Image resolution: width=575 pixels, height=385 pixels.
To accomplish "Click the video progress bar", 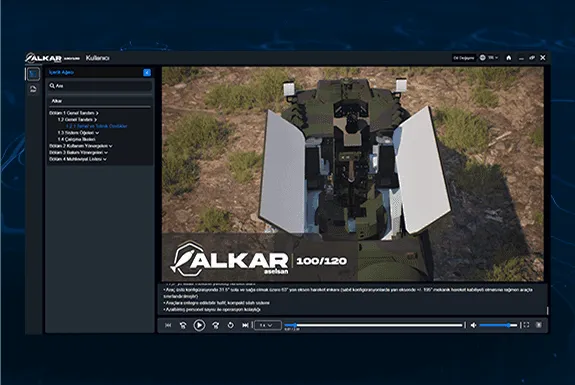I will coord(373,325).
